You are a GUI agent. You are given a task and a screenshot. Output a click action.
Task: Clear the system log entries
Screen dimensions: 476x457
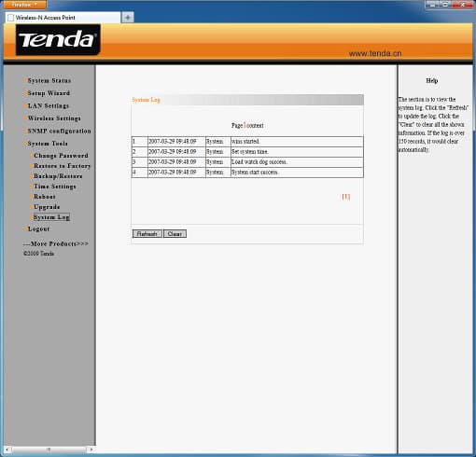(x=175, y=234)
